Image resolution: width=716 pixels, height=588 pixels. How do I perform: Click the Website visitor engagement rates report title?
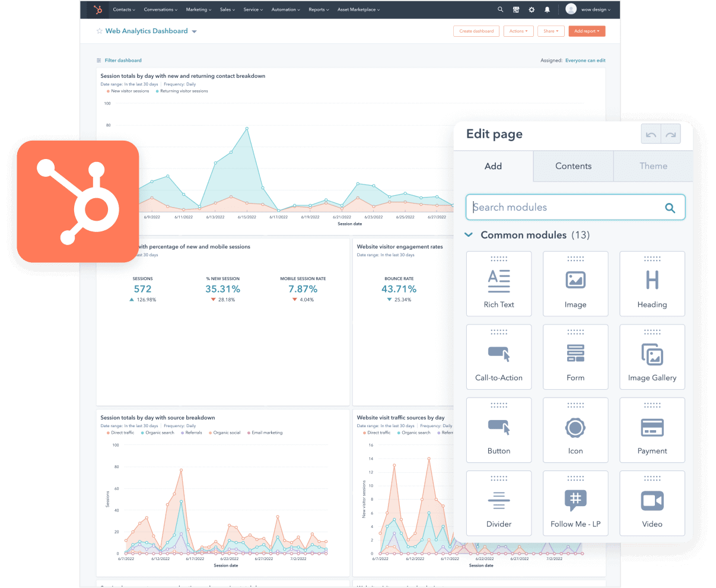tap(400, 247)
